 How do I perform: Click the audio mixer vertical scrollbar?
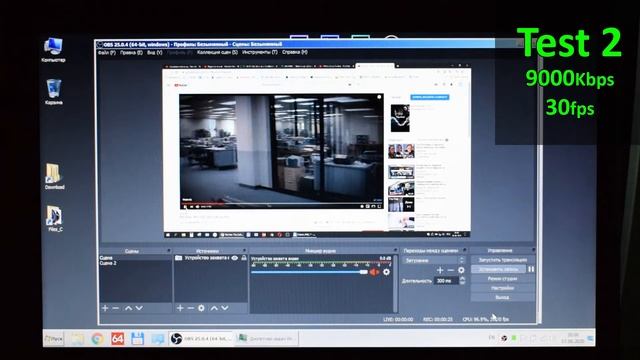tap(395, 284)
